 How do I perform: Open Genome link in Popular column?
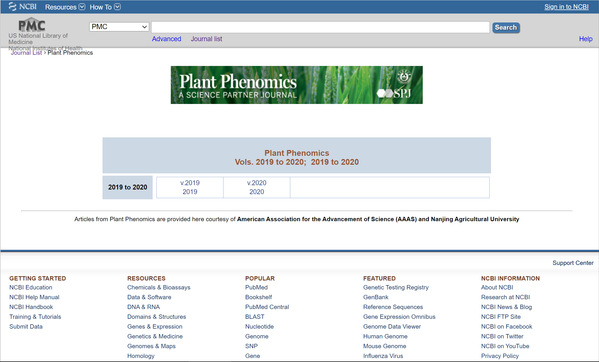(x=257, y=336)
